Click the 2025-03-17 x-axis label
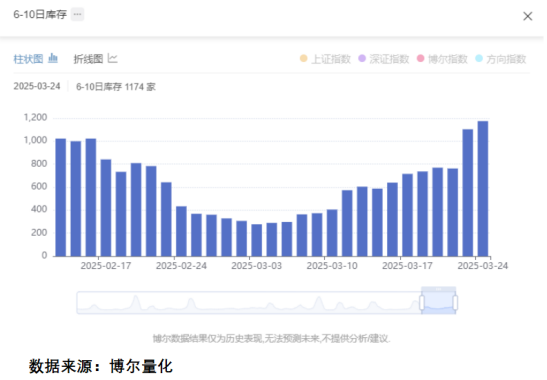This screenshot has width=547, height=380. [x=407, y=266]
